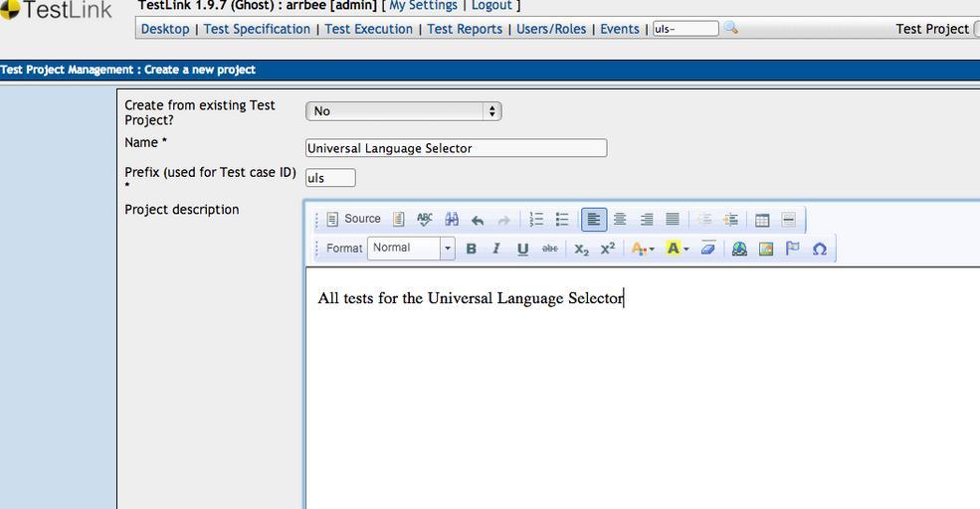The width and height of the screenshot is (980, 509).
Task: Open Find with the binoculars icon
Action: point(452,220)
